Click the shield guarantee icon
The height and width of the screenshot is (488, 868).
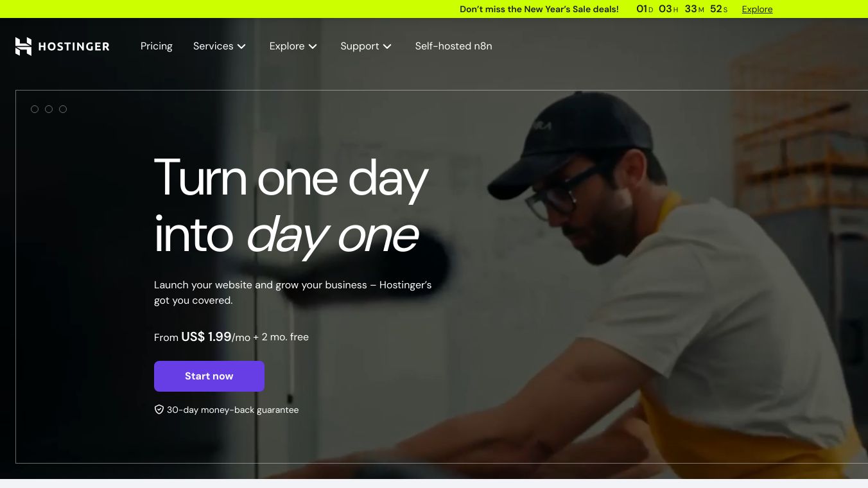tap(159, 410)
